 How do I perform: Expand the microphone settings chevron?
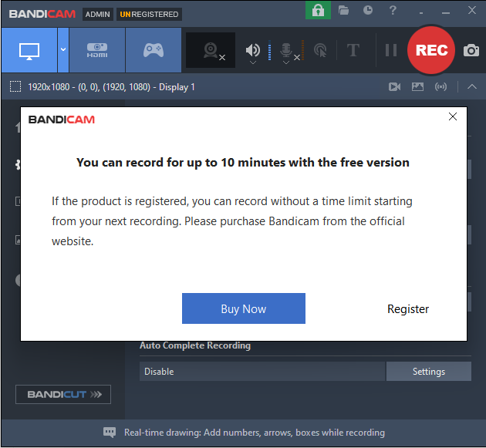click(286, 62)
